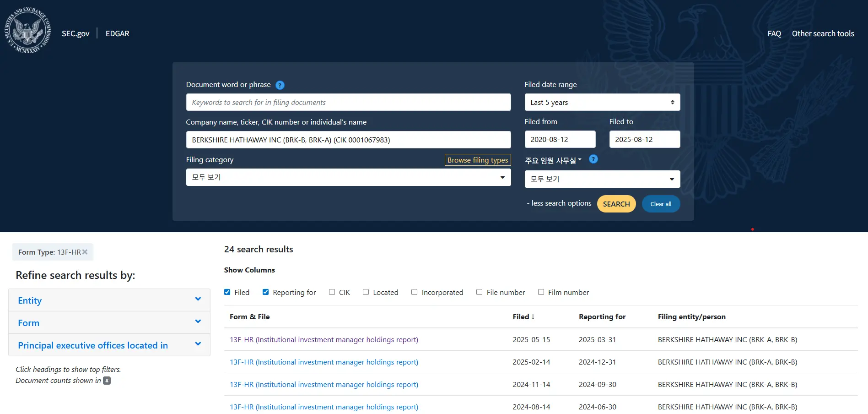Click reporting date 2024-06-30
The height and width of the screenshot is (414, 868).
coord(598,407)
